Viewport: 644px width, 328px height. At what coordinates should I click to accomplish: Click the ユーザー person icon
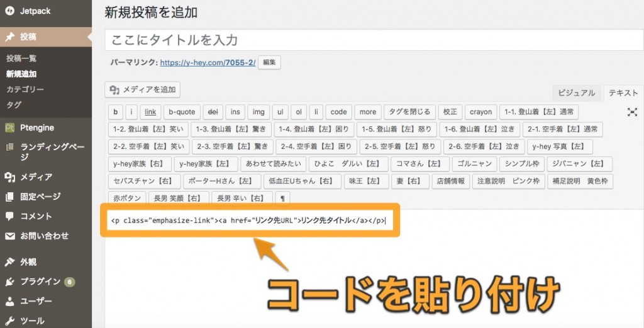(x=9, y=302)
